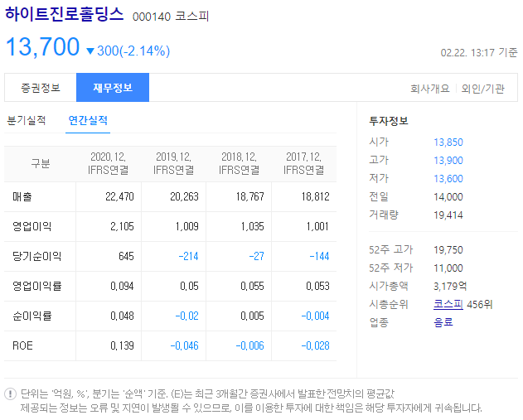Click the 당기순이익 row label
The image size is (523, 420).
point(36,256)
